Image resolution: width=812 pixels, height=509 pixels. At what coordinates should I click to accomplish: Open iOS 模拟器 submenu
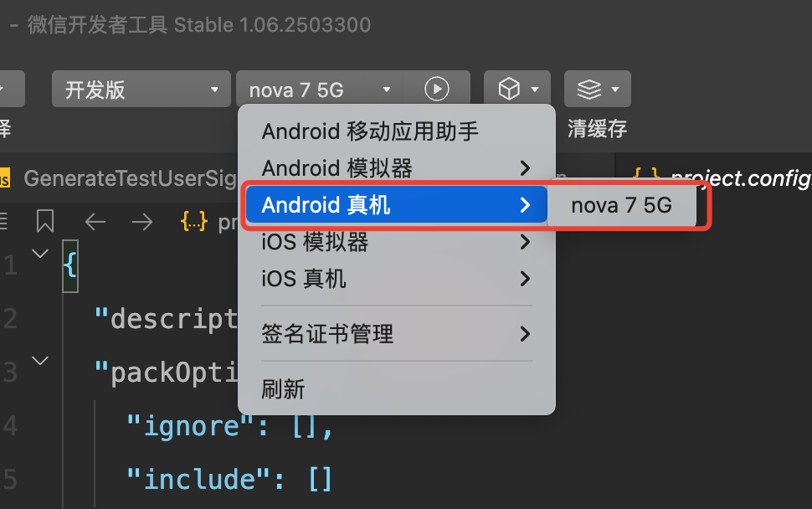coord(397,242)
